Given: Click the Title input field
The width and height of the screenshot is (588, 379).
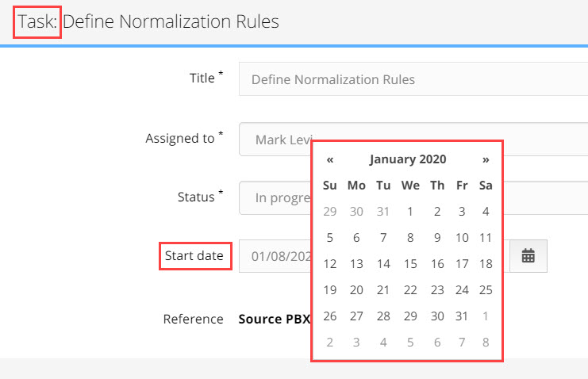Looking at the screenshot, I should click(x=413, y=79).
